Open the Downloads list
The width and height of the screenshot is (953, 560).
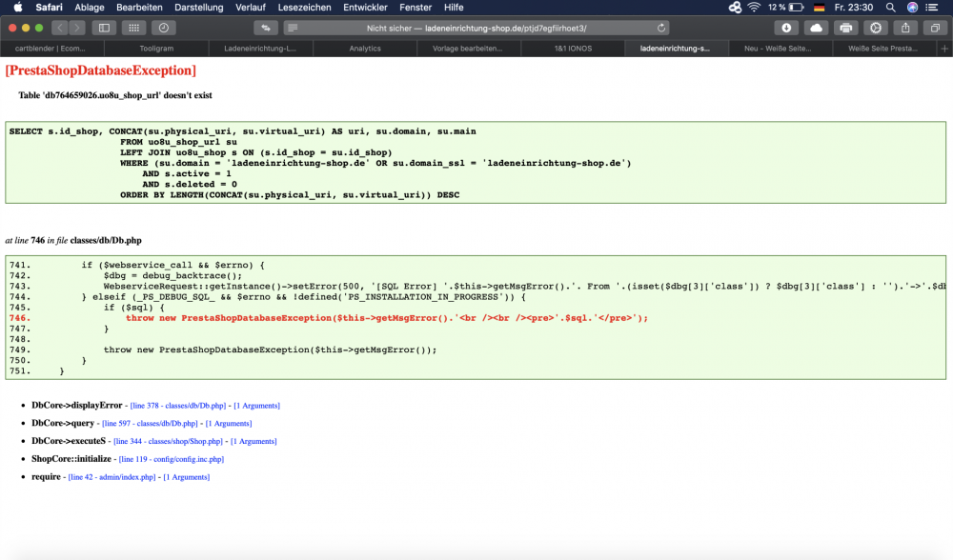786,28
